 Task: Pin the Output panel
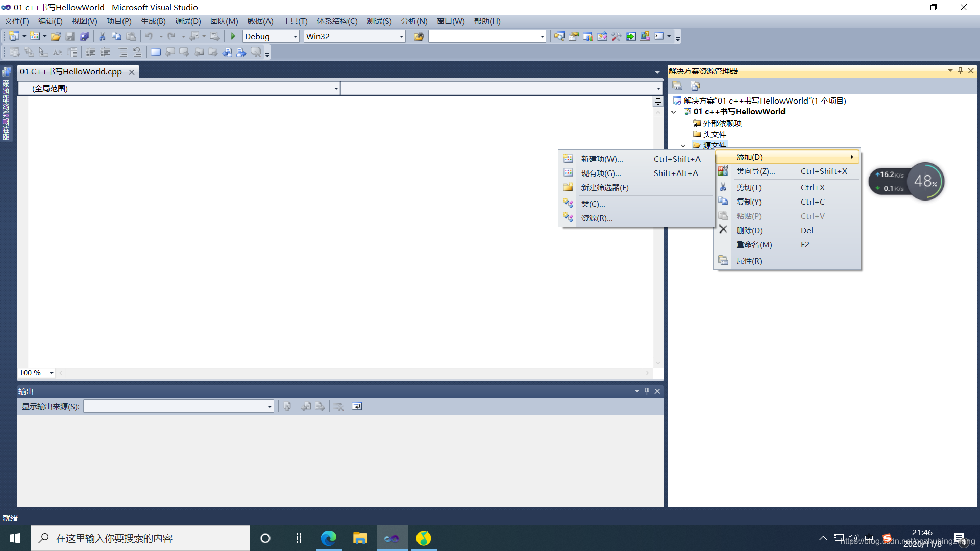[x=647, y=391]
